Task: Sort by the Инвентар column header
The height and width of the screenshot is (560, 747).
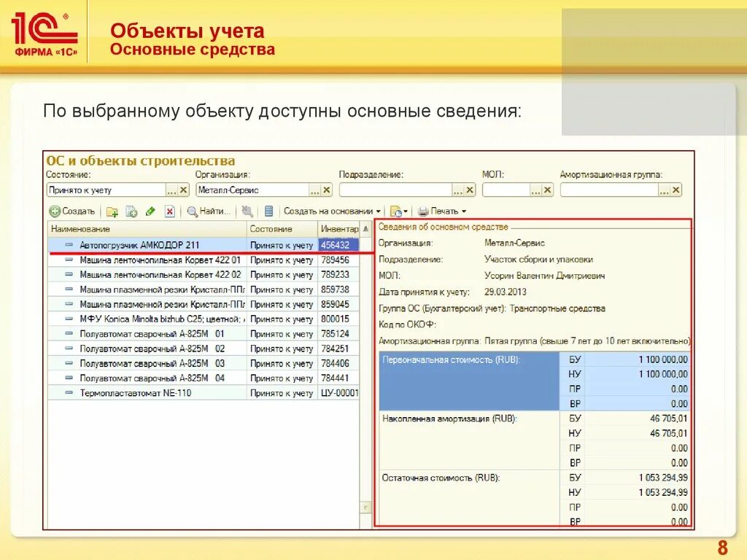Action: tap(338, 228)
